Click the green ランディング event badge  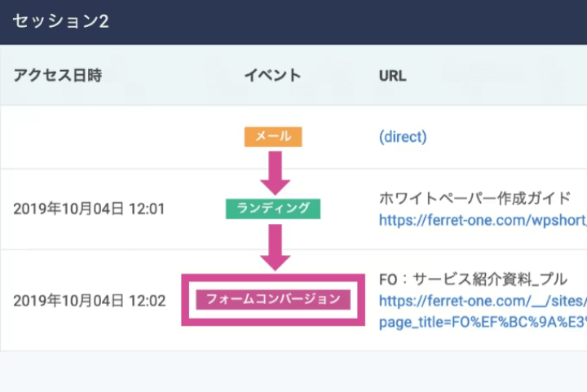click(273, 209)
